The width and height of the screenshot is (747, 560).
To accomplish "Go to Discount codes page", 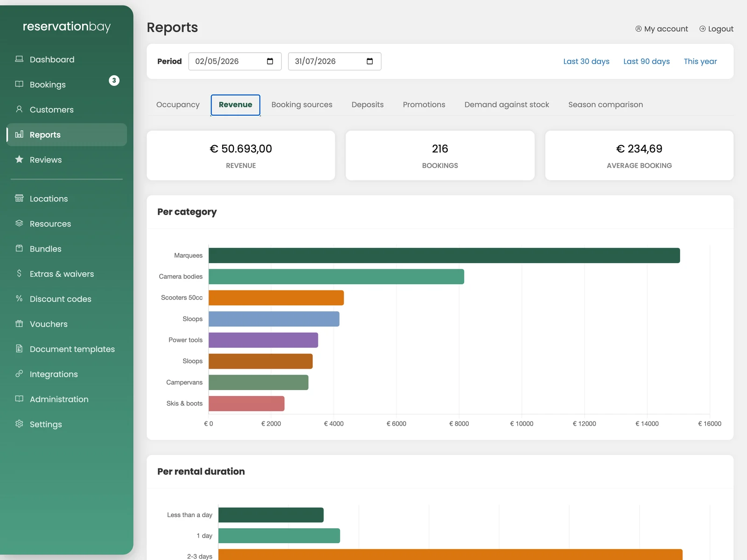I will click(67, 299).
